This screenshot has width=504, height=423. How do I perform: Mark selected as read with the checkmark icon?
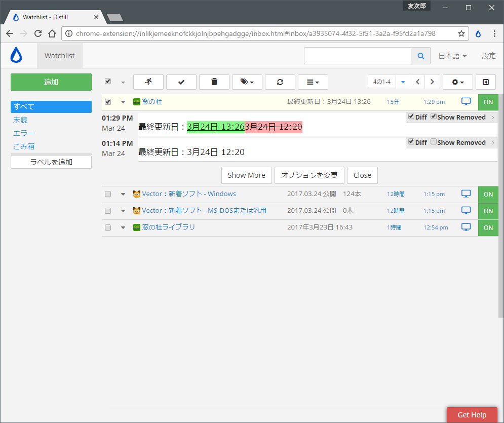(x=181, y=82)
